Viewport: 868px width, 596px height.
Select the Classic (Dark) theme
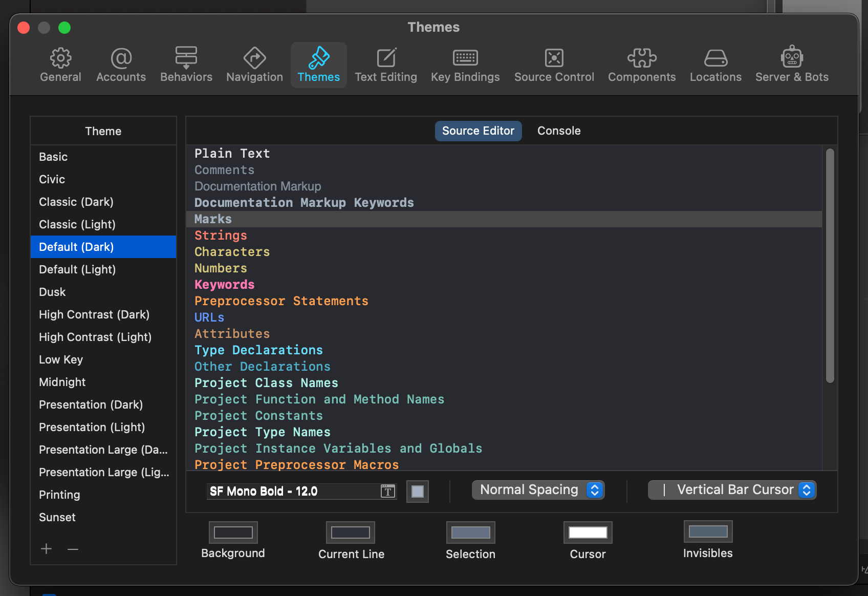point(103,202)
